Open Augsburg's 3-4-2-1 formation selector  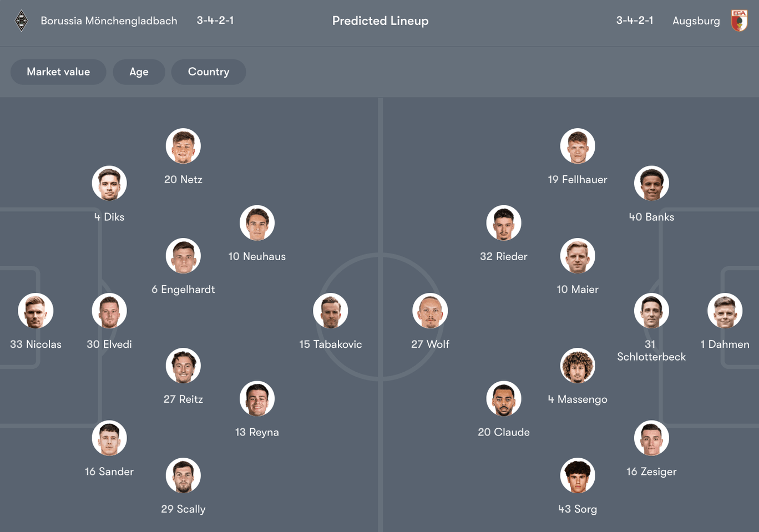[635, 21]
